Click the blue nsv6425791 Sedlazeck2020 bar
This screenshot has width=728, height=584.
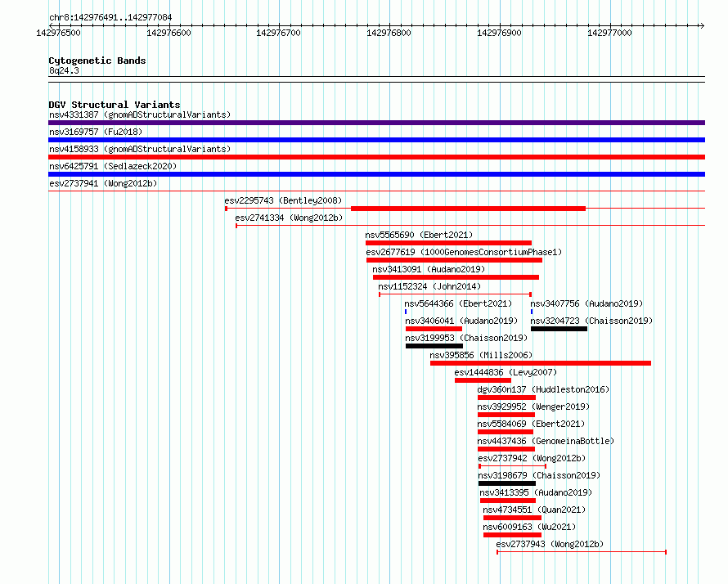(x=376, y=174)
